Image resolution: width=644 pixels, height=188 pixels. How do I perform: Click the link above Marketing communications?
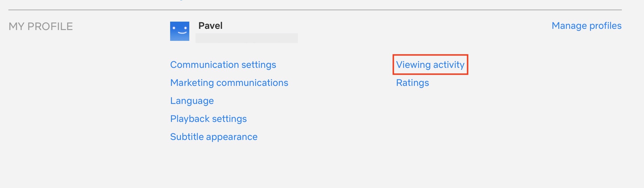[x=223, y=65]
